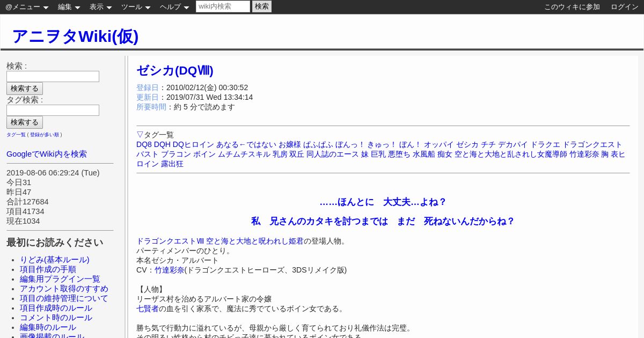The width and height of the screenshot is (644, 338).
Task: Open the 編集 dropdown menu
Action: 69,7
